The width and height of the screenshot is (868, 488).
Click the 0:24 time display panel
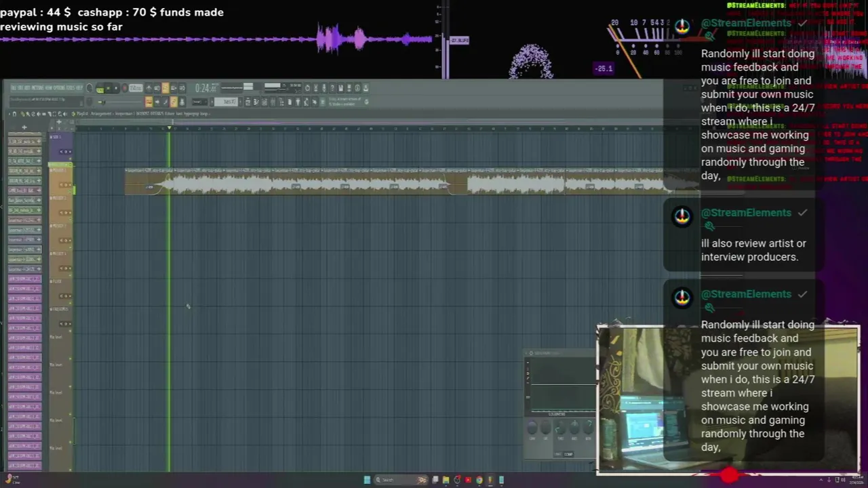point(205,88)
